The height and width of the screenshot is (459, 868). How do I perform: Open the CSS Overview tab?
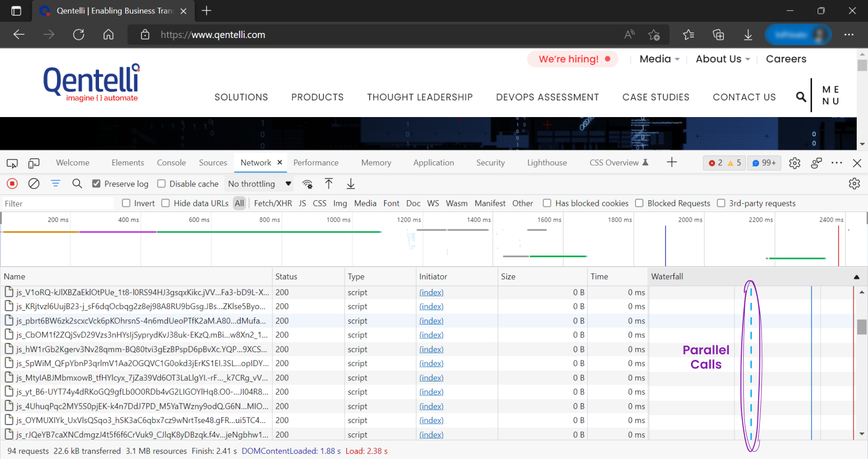click(x=619, y=163)
